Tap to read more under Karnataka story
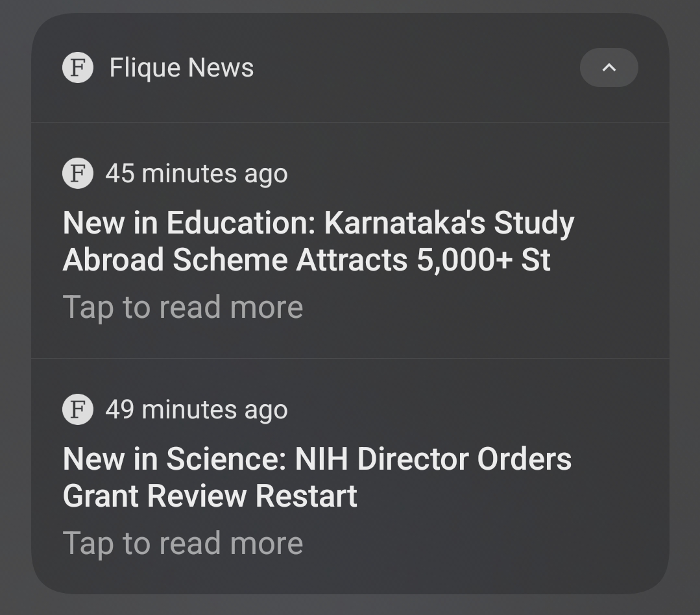Screen dimensions: 700x615 tap(183, 307)
